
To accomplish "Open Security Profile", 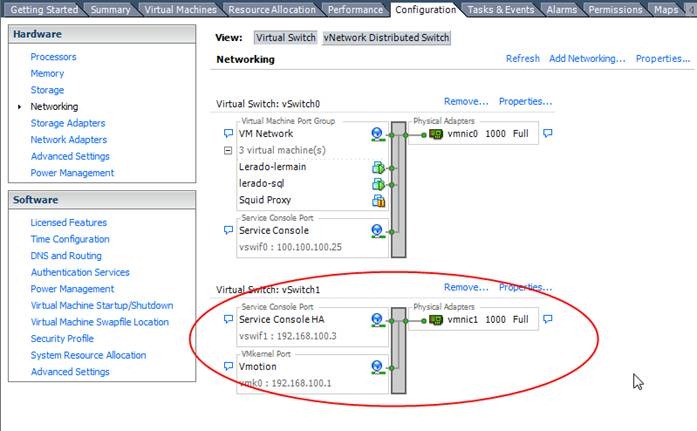I will tap(62, 339).
